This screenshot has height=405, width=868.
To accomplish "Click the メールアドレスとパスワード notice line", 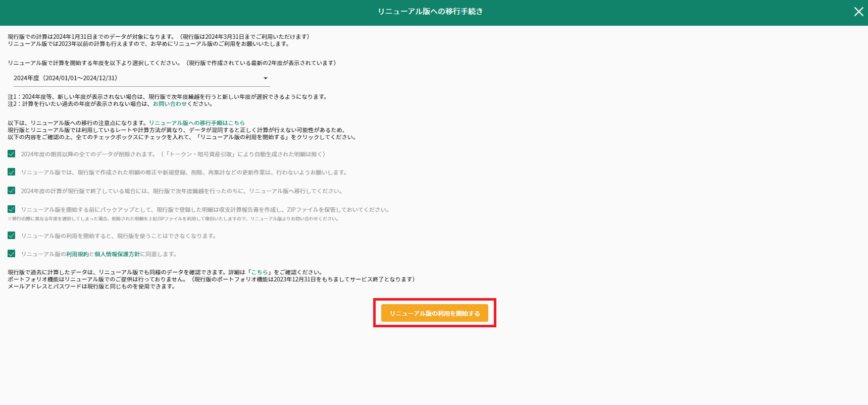I will (x=92, y=286).
